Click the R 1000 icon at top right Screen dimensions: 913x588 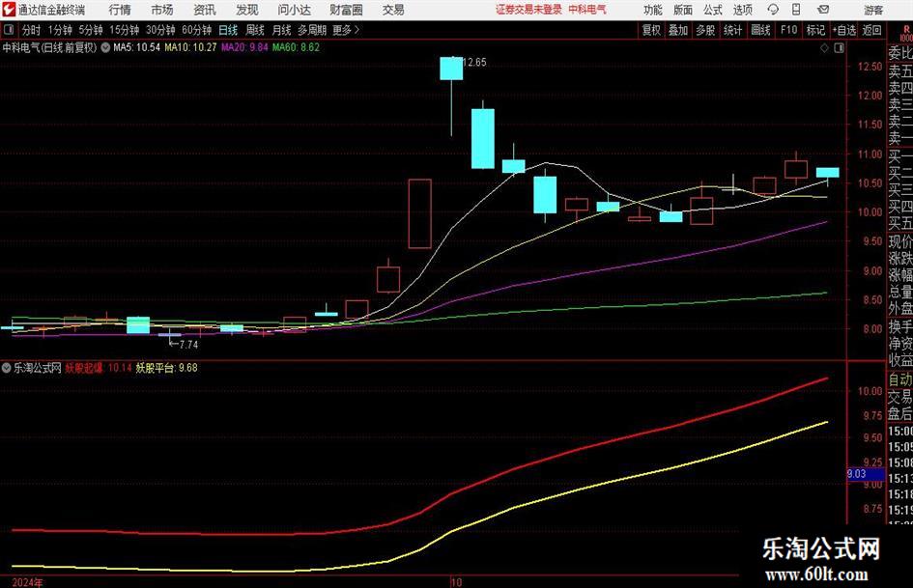point(906,32)
